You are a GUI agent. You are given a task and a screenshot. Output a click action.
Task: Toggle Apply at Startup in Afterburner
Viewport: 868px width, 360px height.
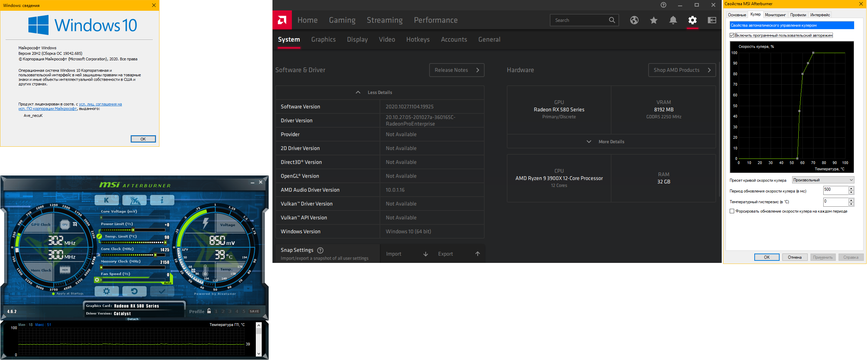click(x=68, y=294)
